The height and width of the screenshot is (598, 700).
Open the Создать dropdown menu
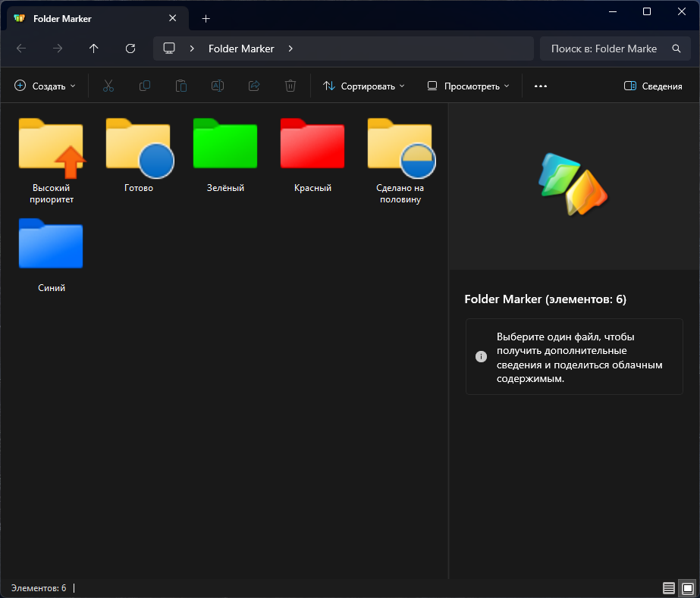[45, 86]
